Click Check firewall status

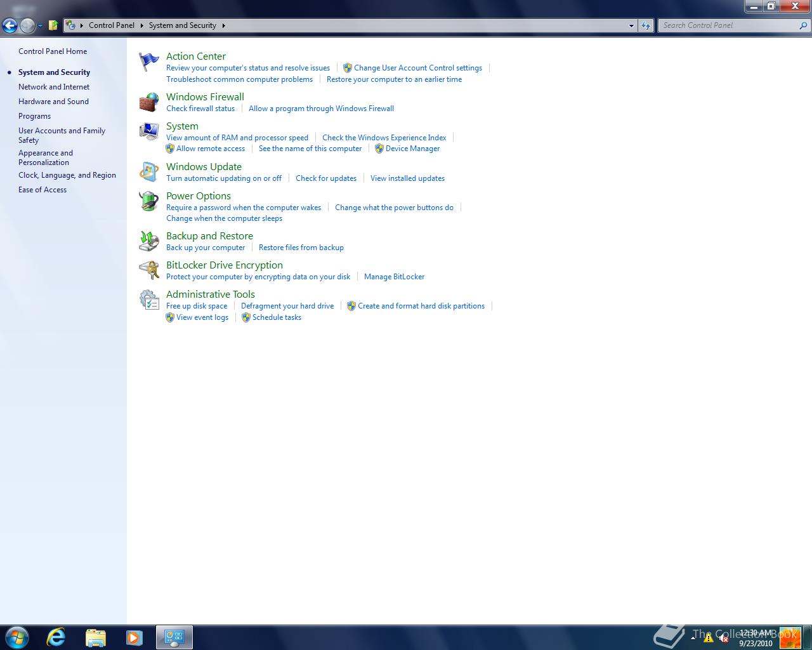click(x=200, y=109)
